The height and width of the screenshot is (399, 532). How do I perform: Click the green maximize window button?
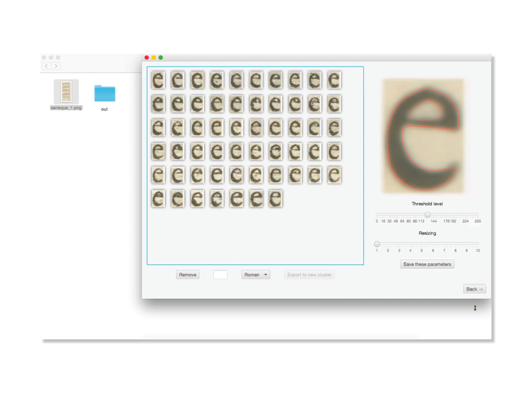pyautogui.click(x=161, y=58)
